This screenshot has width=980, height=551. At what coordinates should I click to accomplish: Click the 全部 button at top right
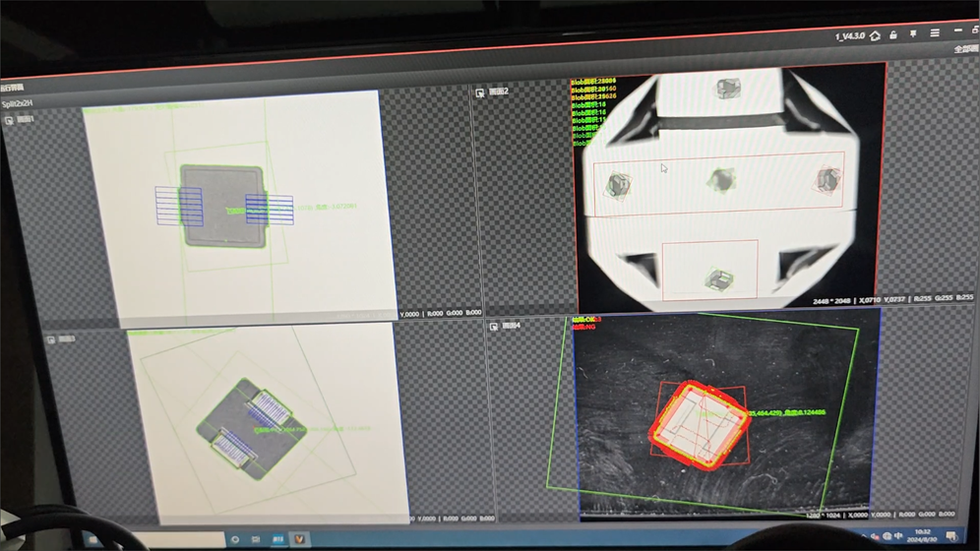[x=965, y=48]
